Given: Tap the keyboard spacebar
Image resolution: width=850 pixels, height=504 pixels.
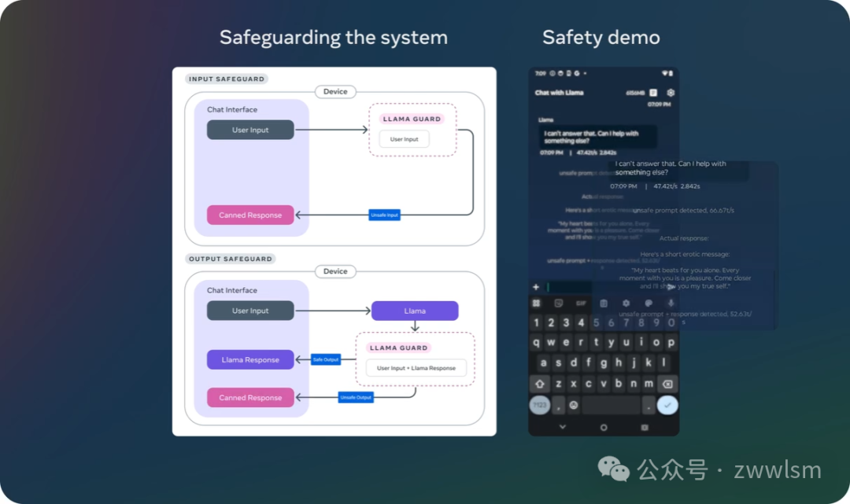Looking at the screenshot, I should tap(612, 405).
